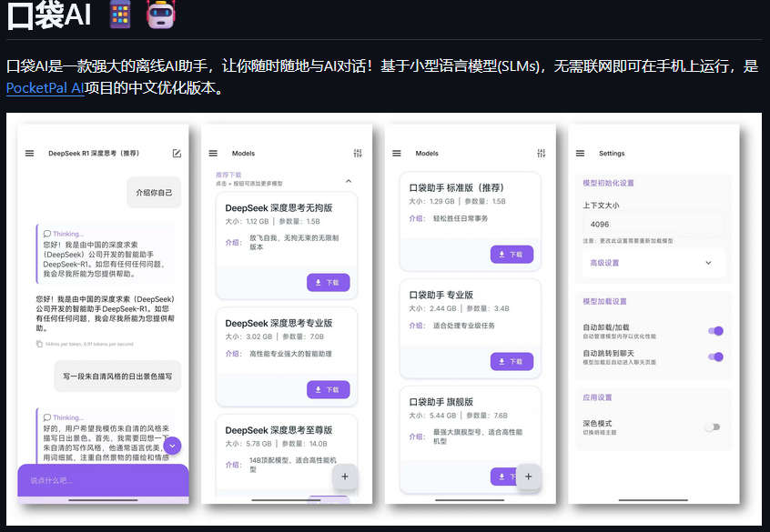Tap plus add-model button on DeepSeek Models screen

tap(345, 476)
